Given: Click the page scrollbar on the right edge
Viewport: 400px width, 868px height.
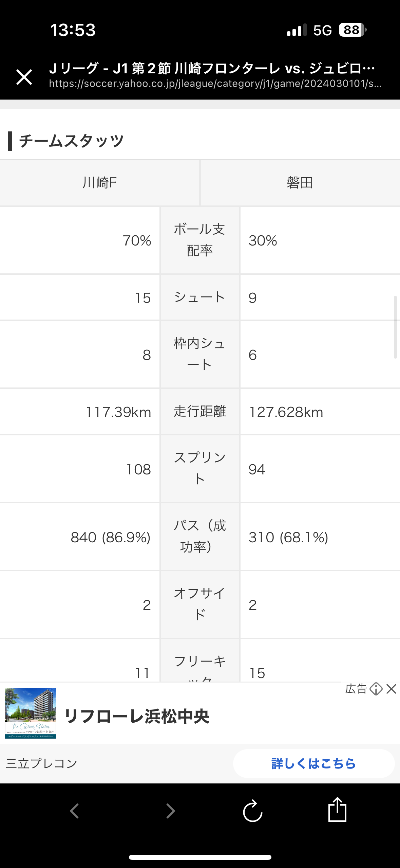Looking at the screenshot, I should coord(395,327).
